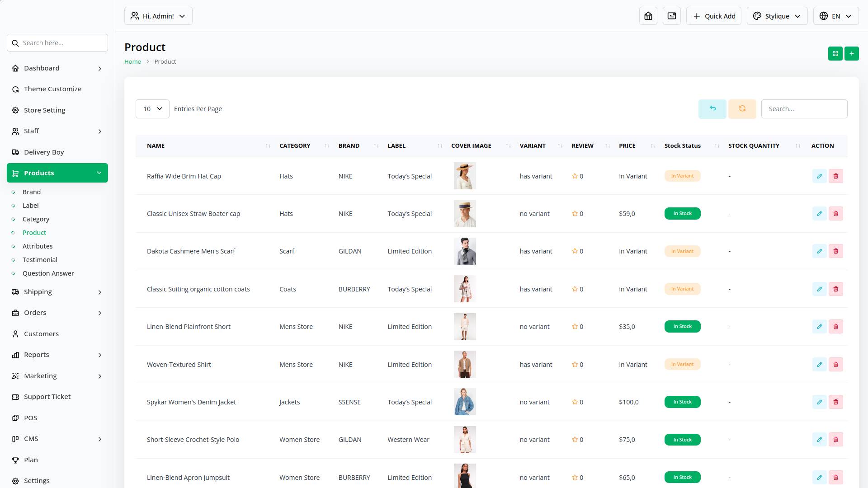The image size is (868, 488).
Task: Delete the Spykar Women's Denim Jacket row
Action: [835, 402]
